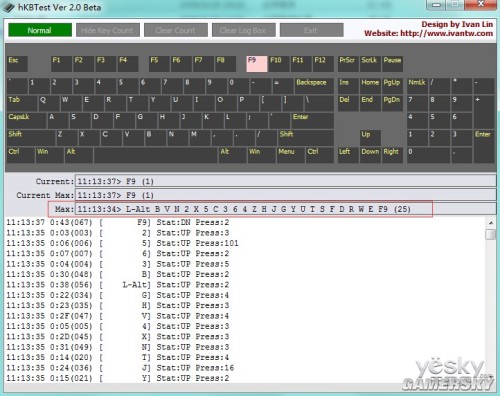Click the Exit button
This screenshot has height=396, width=500.
coord(311,30)
